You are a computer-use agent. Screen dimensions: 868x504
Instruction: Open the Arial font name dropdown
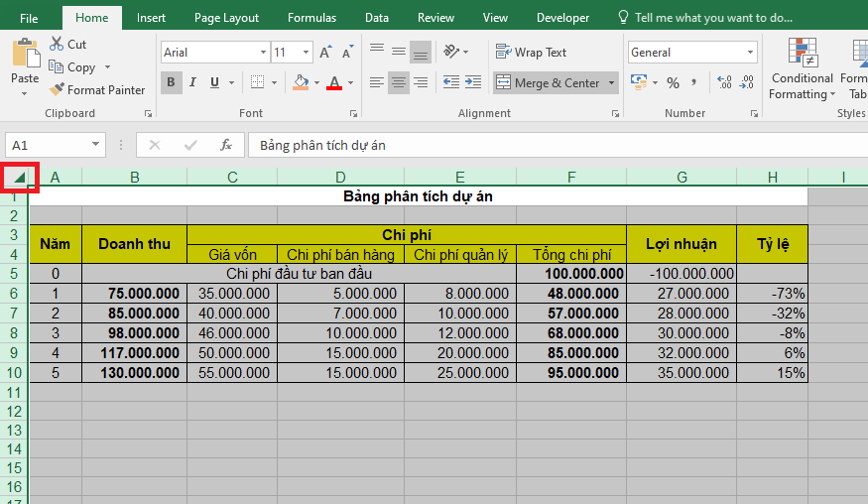point(263,52)
